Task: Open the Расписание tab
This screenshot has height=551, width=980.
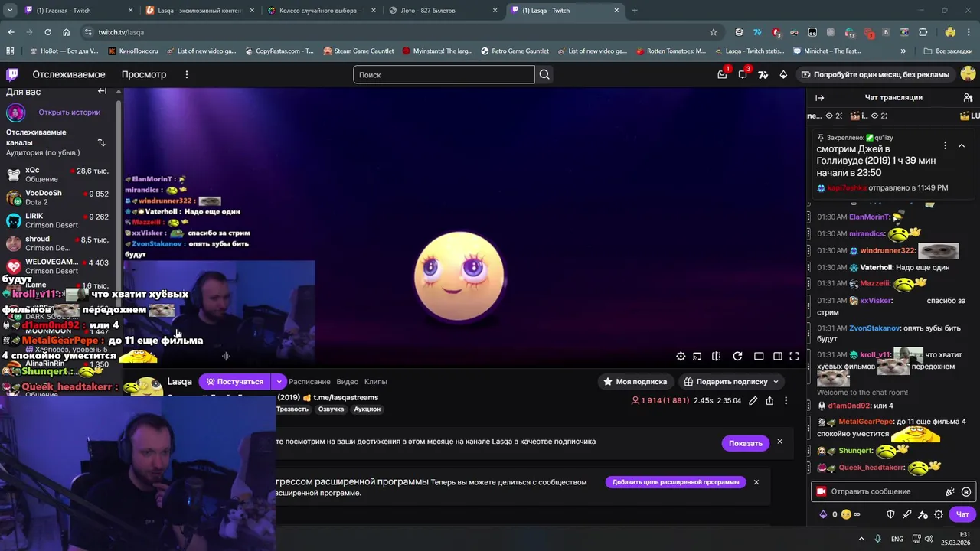Action: point(309,382)
